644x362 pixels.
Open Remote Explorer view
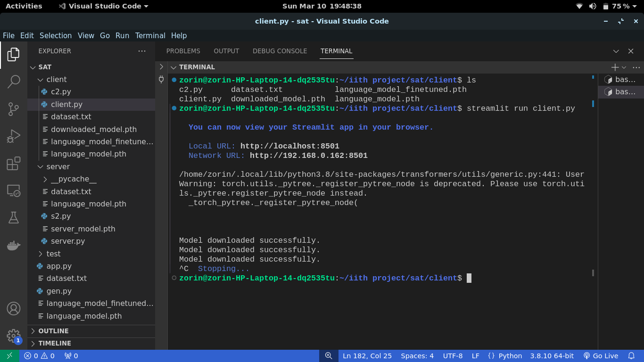(x=14, y=191)
